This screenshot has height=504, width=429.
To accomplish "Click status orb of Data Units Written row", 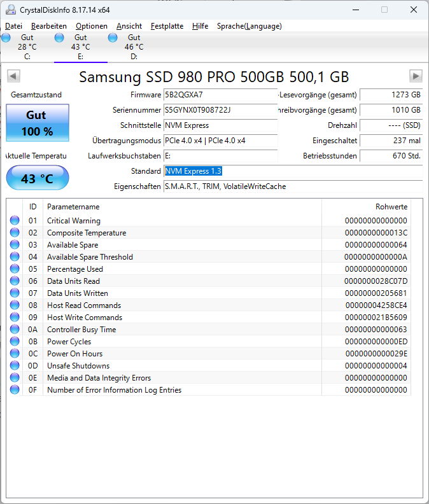I will coord(15,293).
